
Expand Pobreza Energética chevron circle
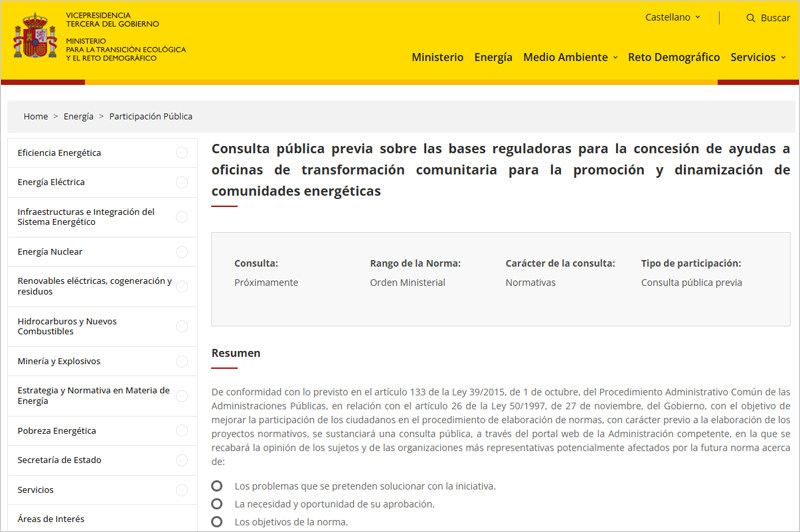coord(182,431)
